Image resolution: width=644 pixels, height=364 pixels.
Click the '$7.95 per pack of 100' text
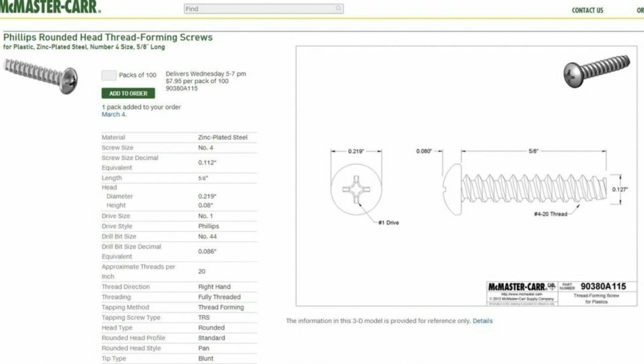197,81
